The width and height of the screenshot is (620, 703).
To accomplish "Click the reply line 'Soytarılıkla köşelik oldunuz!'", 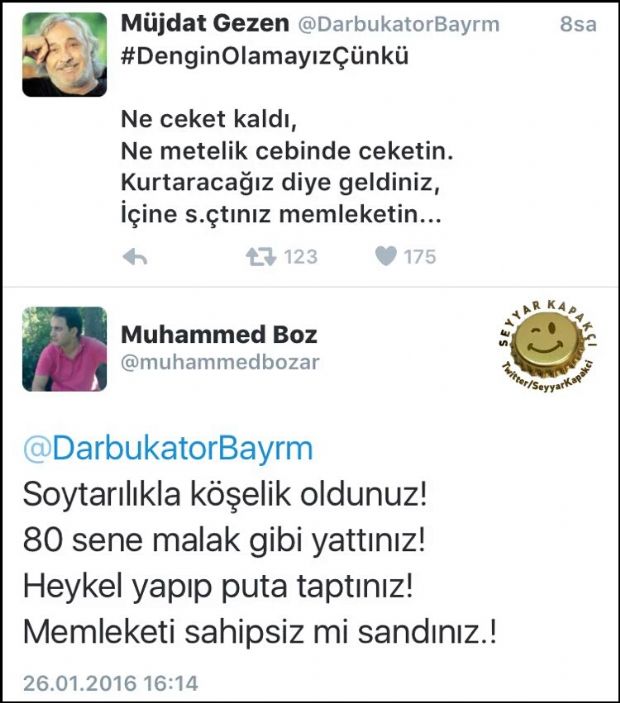I will (225, 495).
